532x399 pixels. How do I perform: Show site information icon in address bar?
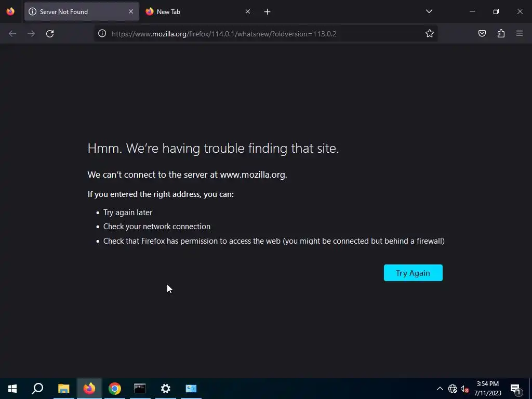click(x=102, y=34)
